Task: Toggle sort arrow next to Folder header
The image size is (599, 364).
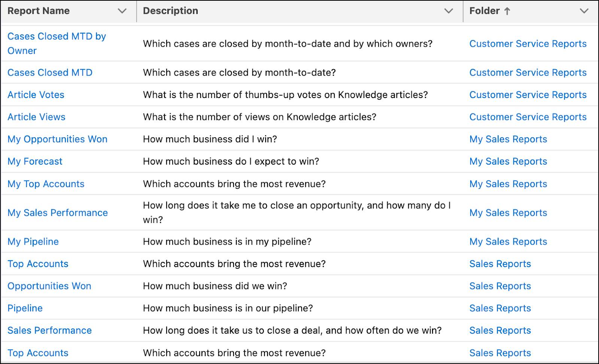Action: coord(507,11)
